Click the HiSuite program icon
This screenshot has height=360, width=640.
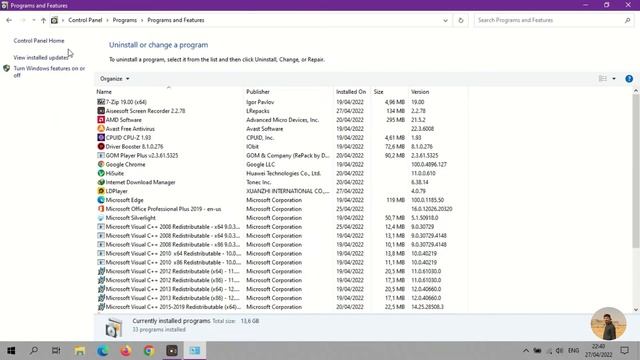(x=101, y=173)
